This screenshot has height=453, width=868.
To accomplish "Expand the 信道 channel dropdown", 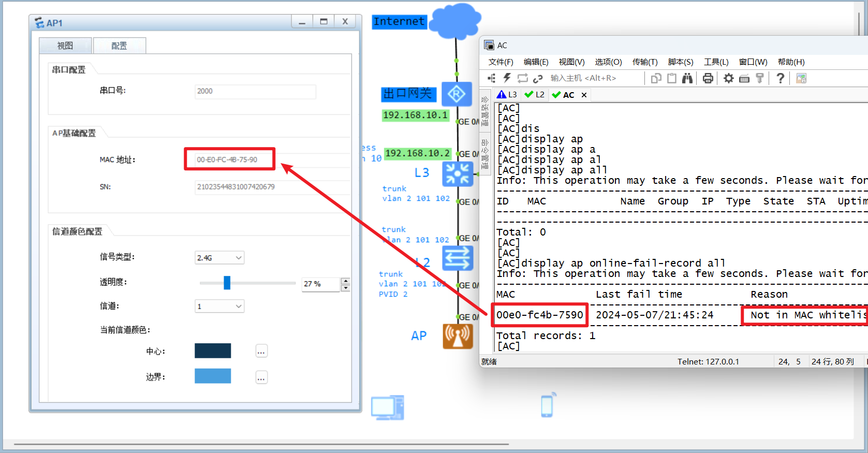I will point(219,306).
